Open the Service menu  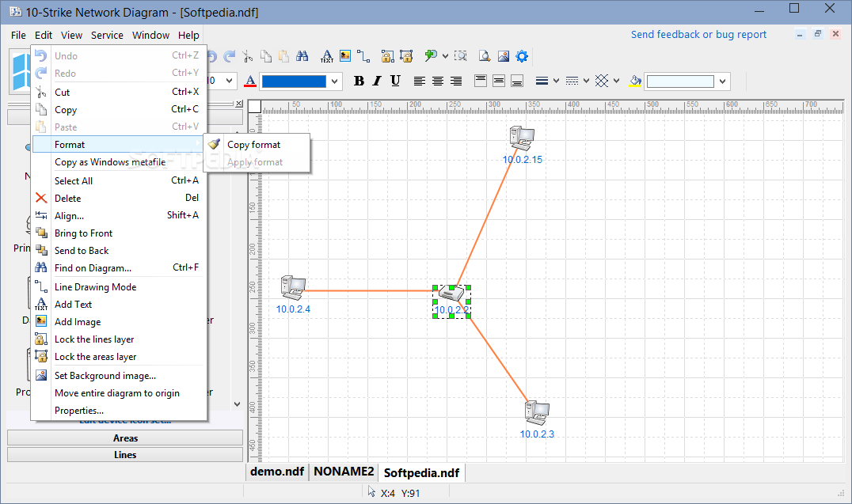(107, 36)
